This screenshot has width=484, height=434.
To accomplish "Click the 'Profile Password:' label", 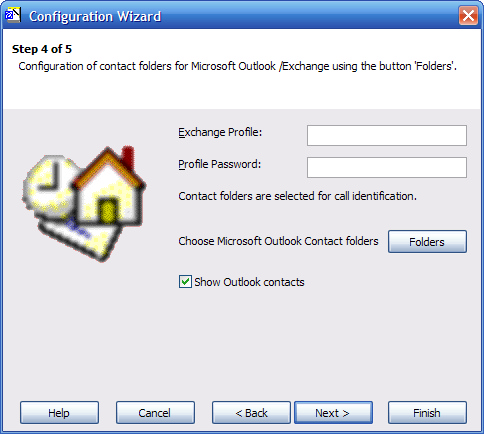I will click(220, 164).
